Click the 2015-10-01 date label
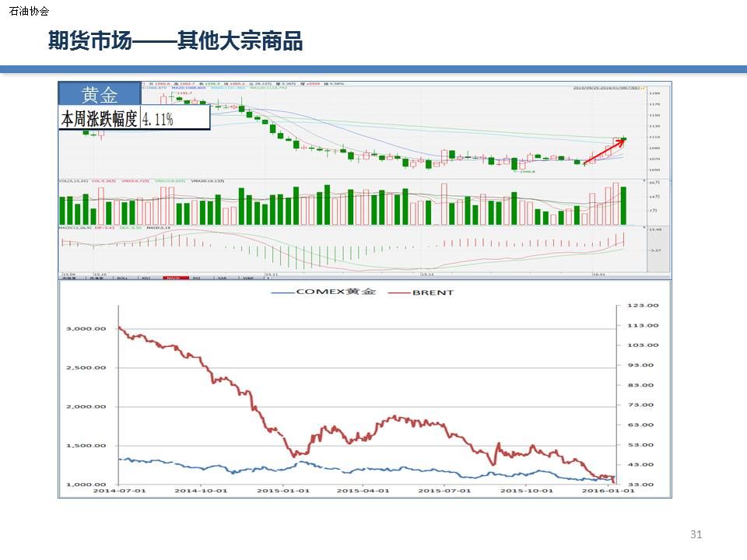Screen dimensions: 747x560 click(527, 491)
